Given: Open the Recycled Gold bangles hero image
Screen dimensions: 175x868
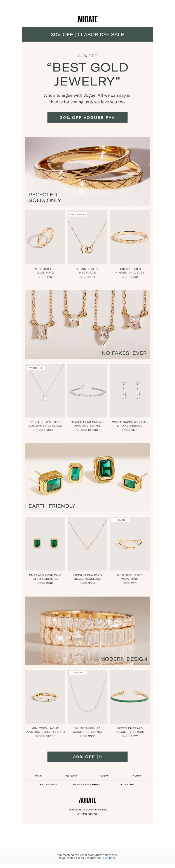Looking at the screenshot, I should (87, 171).
